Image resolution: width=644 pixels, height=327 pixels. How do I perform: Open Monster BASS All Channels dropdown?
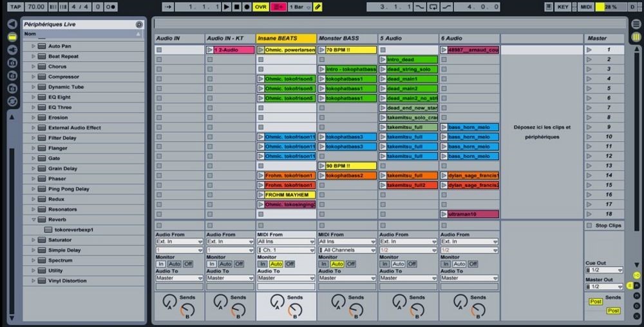pyautogui.click(x=347, y=250)
